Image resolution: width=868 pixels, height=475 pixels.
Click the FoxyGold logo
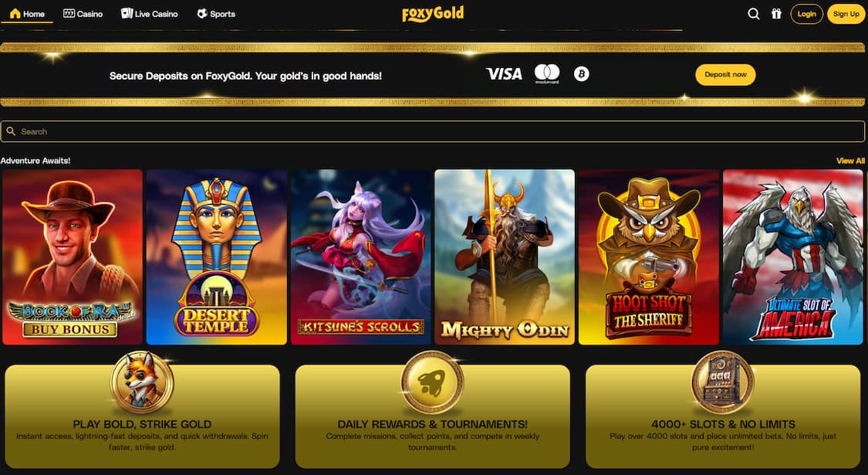[433, 13]
